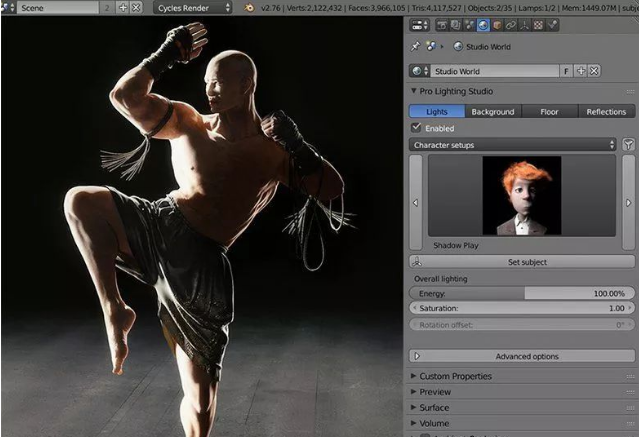Toggle the Enabled checkbox
Screen dimensions: 639x437
(x=417, y=128)
